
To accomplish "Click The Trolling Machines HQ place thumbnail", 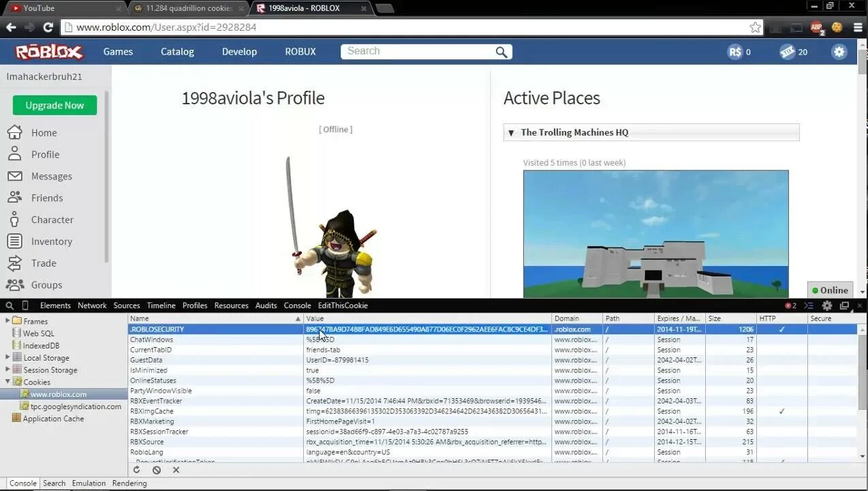I will click(x=655, y=234).
